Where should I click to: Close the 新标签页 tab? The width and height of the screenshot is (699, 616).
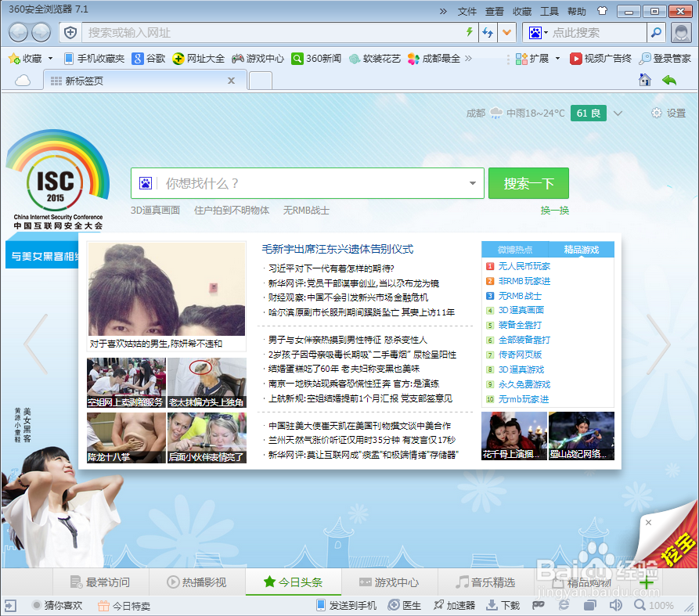[x=231, y=81]
